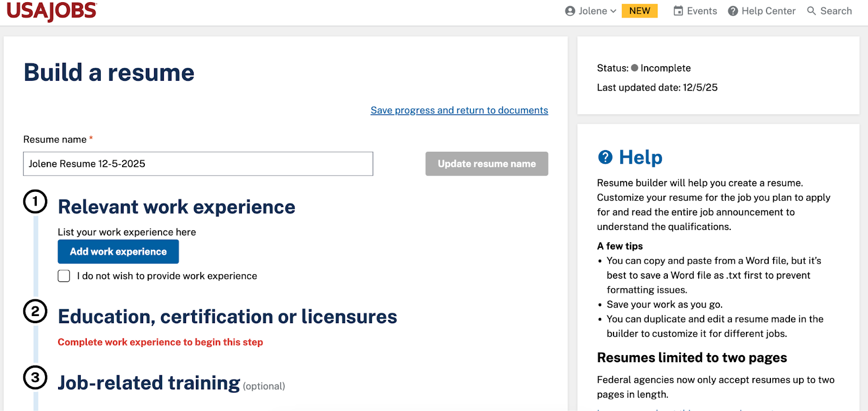This screenshot has width=868, height=411.
Task: Click the Last updated date 12/5/25 text
Action: [x=657, y=87]
